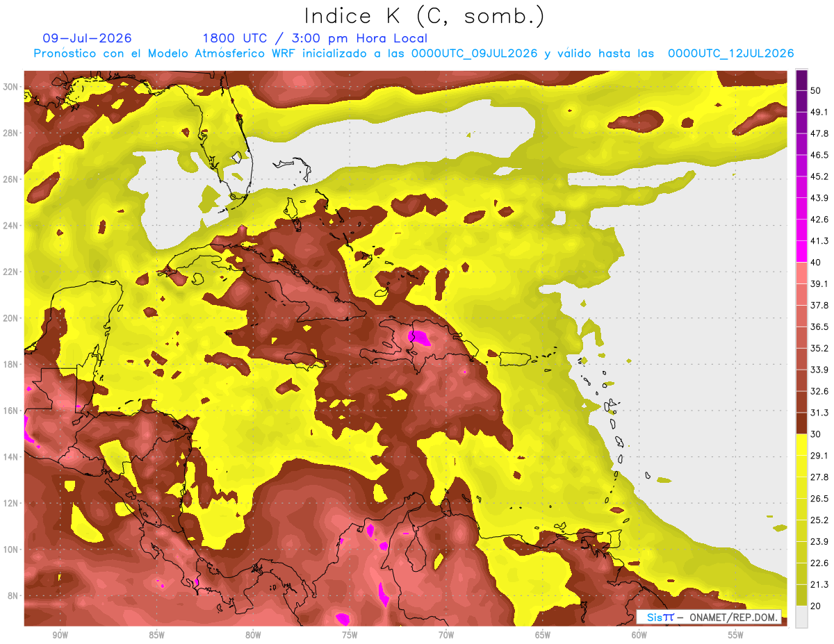Click dark brown colorbar swatch between 30 and 31.3
834x644 pixels.
click(801, 423)
